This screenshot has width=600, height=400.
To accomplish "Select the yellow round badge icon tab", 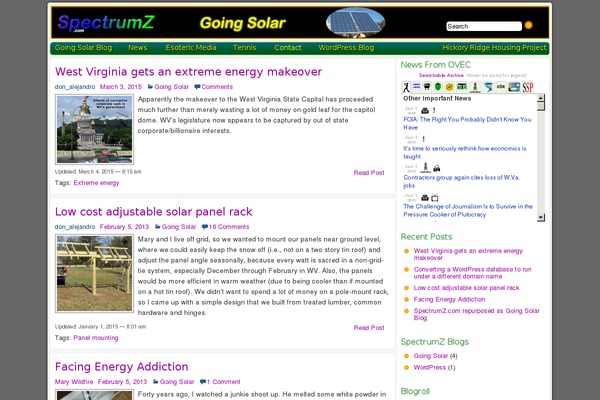I will [x=450, y=87].
